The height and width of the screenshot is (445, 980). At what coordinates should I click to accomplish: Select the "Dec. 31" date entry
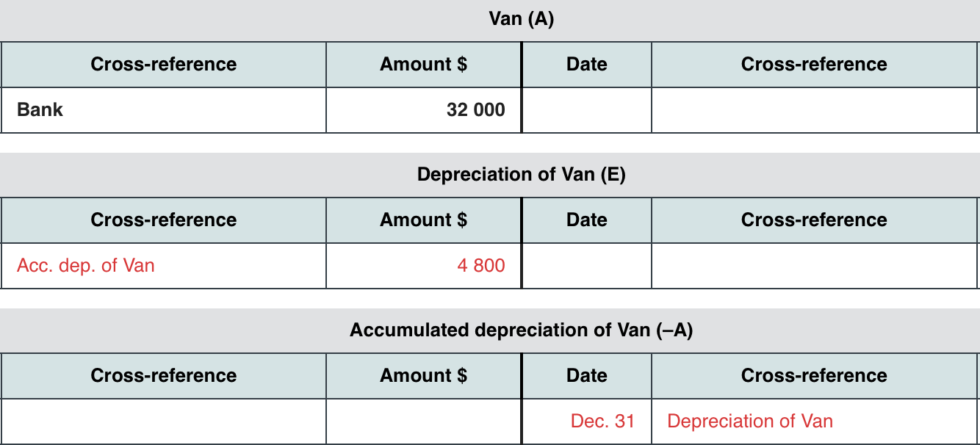pyautogui.click(x=602, y=422)
